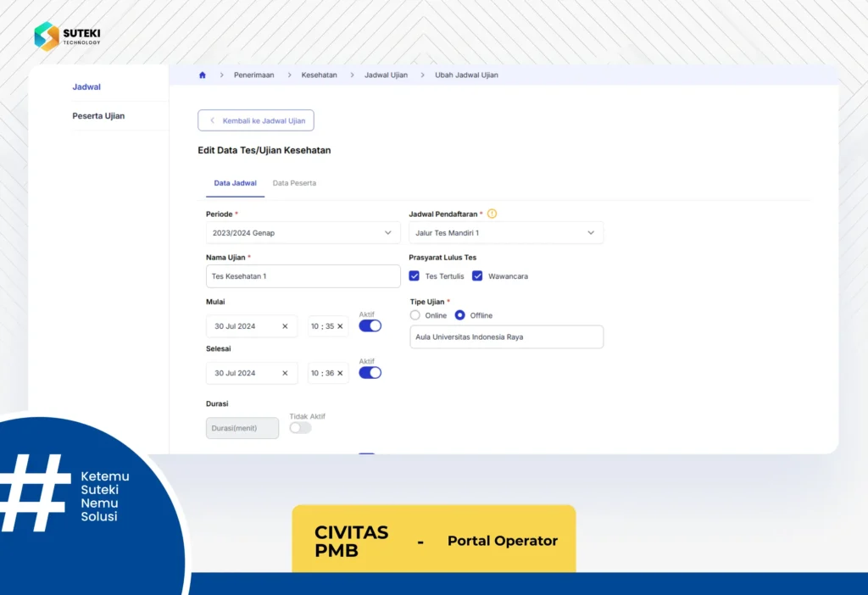Click the Tipe Ujian label
Viewport: 868px width, 595px height.
(427, 302)
